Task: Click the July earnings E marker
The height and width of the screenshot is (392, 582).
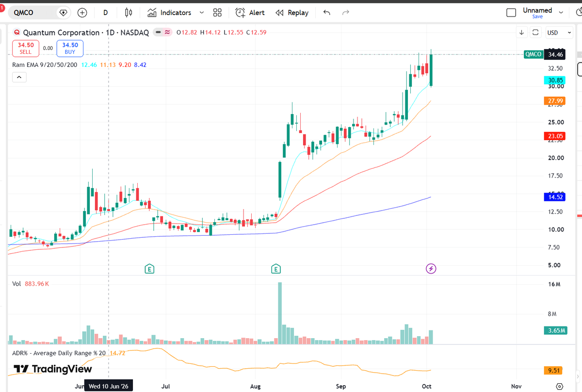Action: click(149, 268)
